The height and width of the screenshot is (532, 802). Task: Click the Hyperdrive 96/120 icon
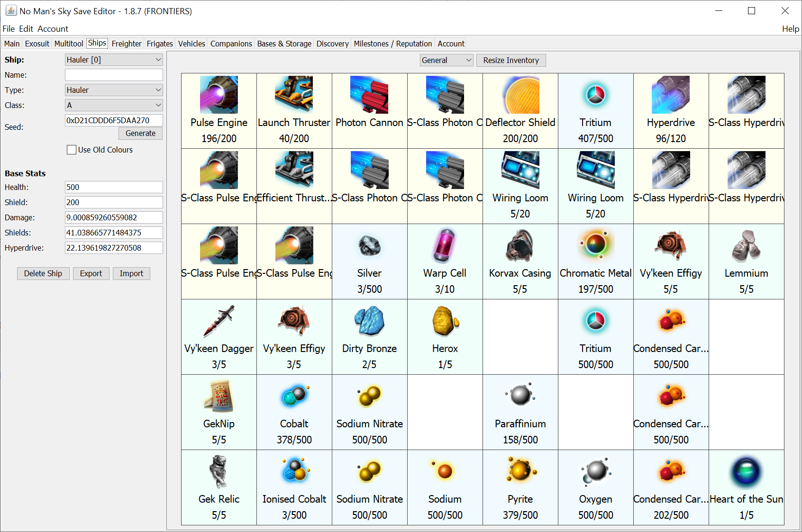(x=671, y=95)
